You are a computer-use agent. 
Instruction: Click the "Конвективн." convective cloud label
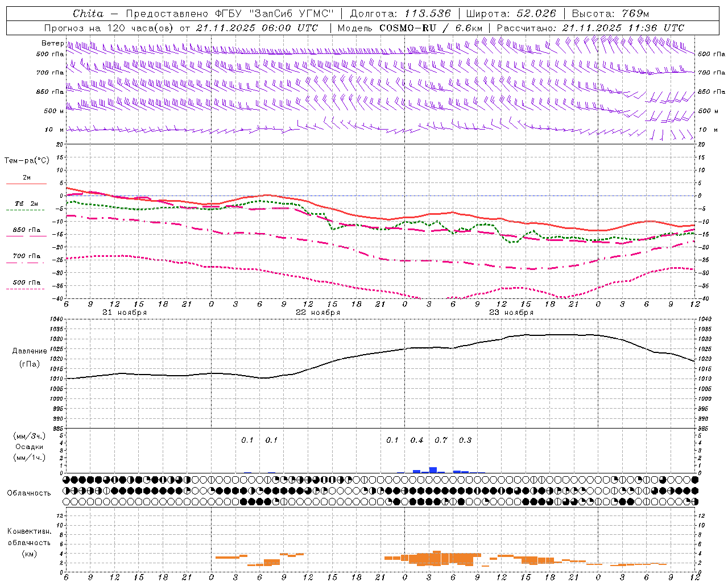pos(29,531)
